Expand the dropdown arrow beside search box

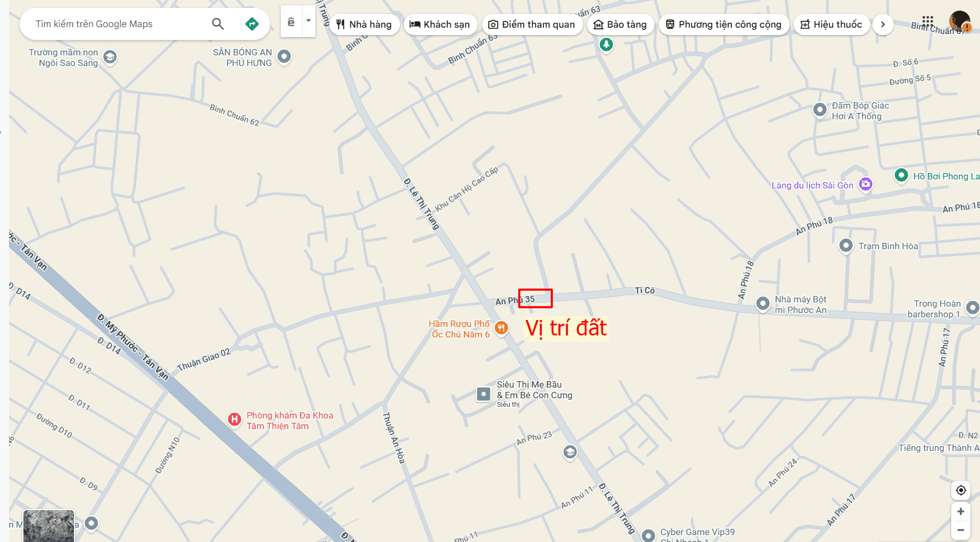(x=308, y=21)
